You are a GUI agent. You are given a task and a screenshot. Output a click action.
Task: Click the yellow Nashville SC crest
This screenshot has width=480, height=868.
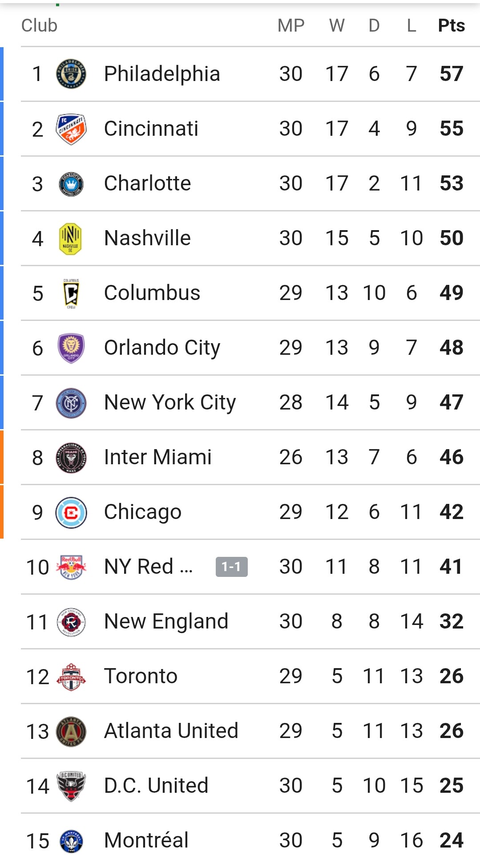70,239
